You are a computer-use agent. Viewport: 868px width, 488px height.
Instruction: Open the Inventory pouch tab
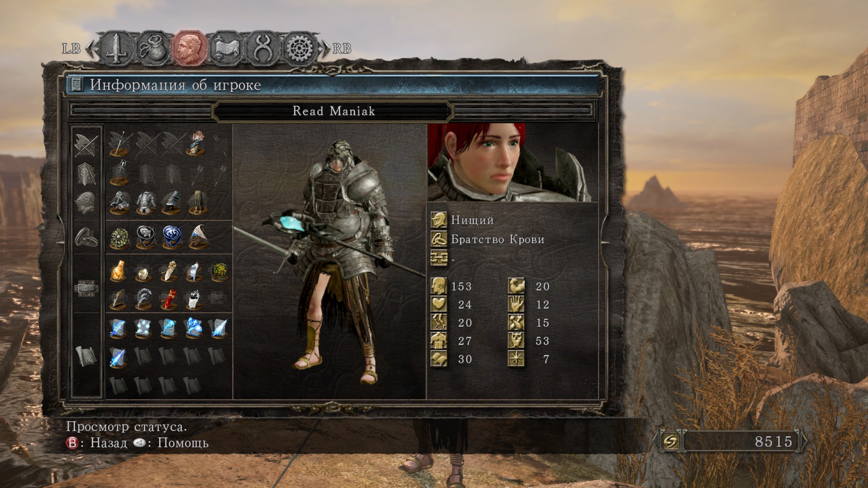point(152,48)
